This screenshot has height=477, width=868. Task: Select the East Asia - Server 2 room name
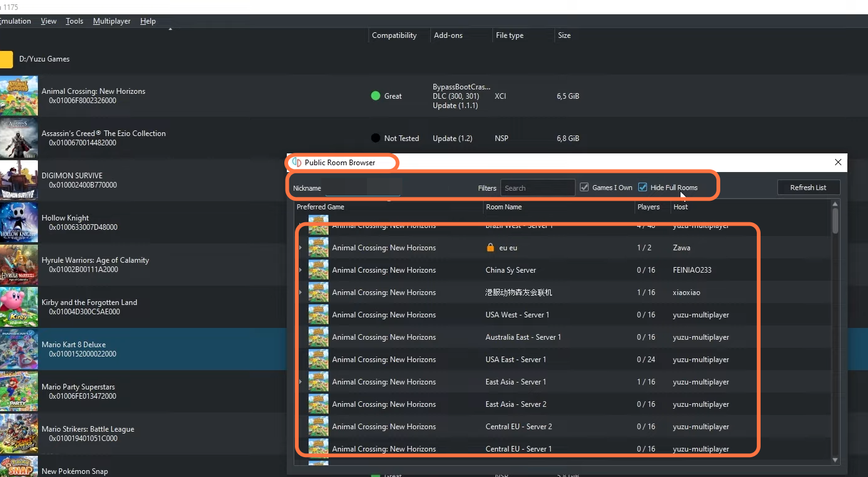point(516,404)
